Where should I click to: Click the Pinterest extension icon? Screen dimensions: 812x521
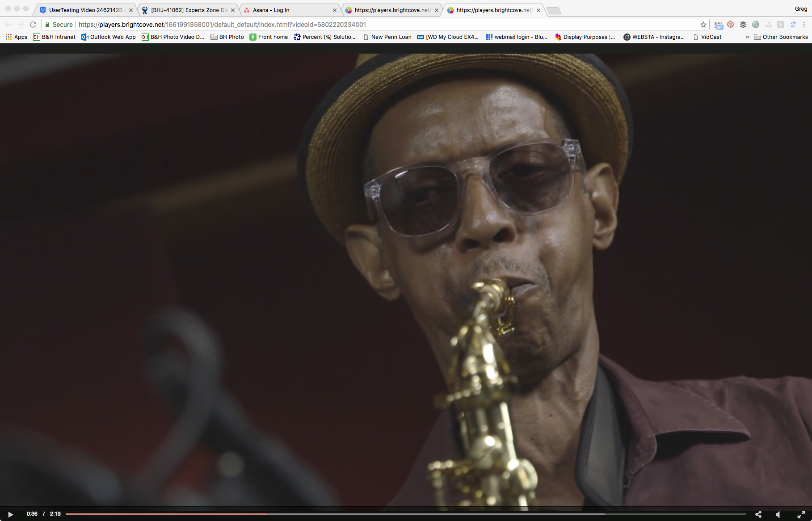[x=731, y=25]
